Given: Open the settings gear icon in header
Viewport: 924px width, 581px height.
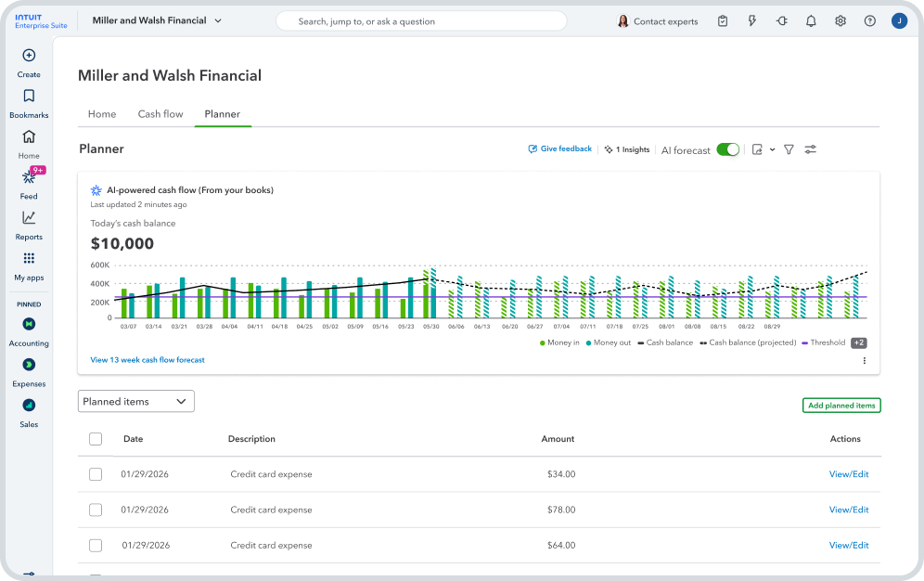Looking at the screenshot, I should 841,21.
